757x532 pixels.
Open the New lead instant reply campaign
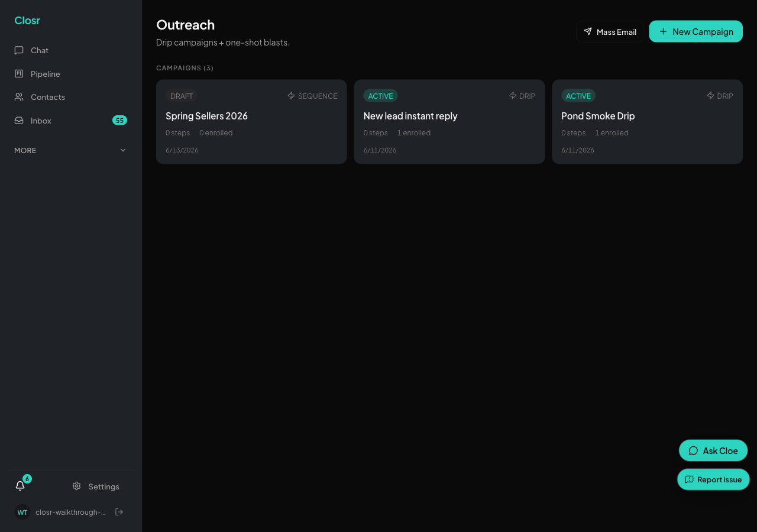[449, 122]
